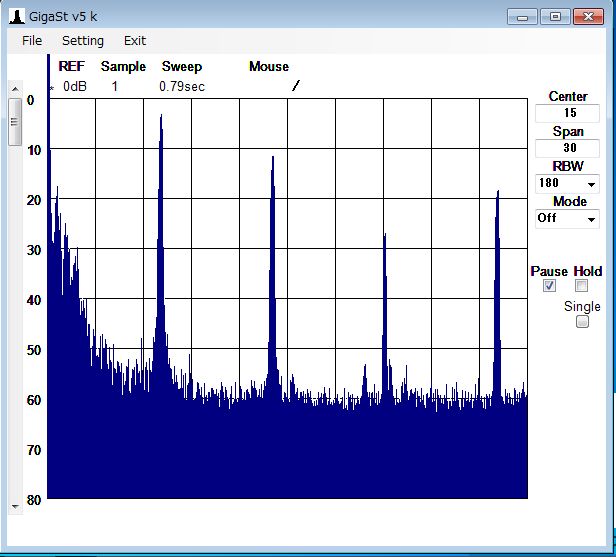Click the REF level slider thumb
Screen dimensions: 616x557
pos(15,122)
